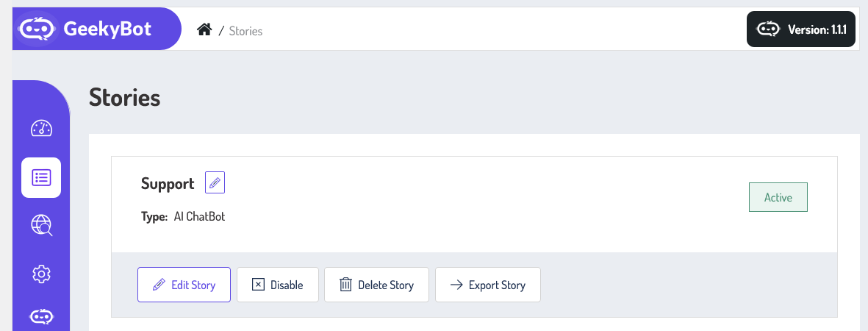The height and width of the screenshot is (331, 868).
Task: Disable the Support story
Action: (x=277, y=285)
